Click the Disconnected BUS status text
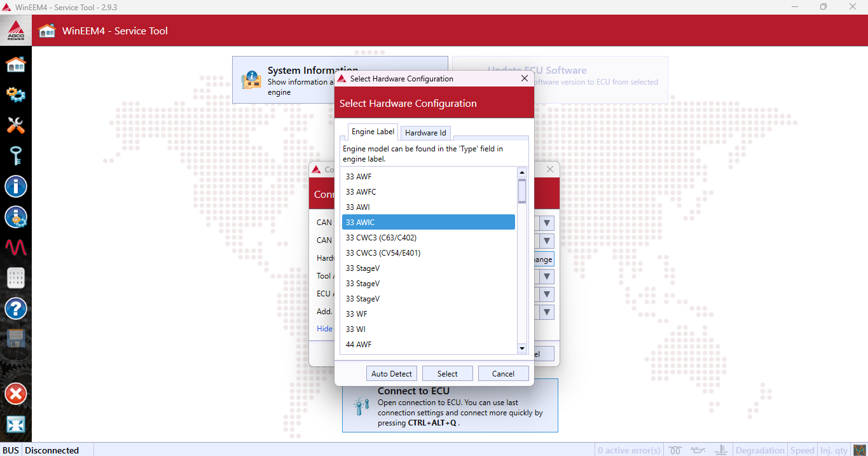This screenshot has width=868, height=456. coord(52,450)
